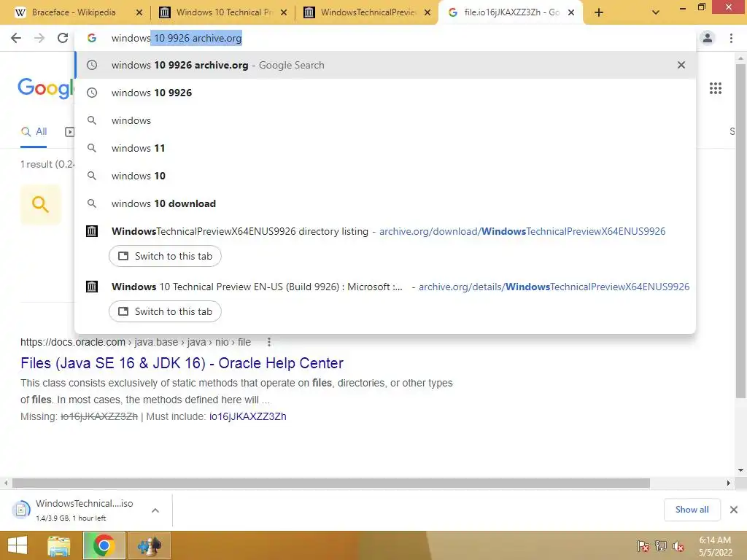Click the horizontal scrollbar thumb
The image size is (747, 560).
tap(331, 483)
